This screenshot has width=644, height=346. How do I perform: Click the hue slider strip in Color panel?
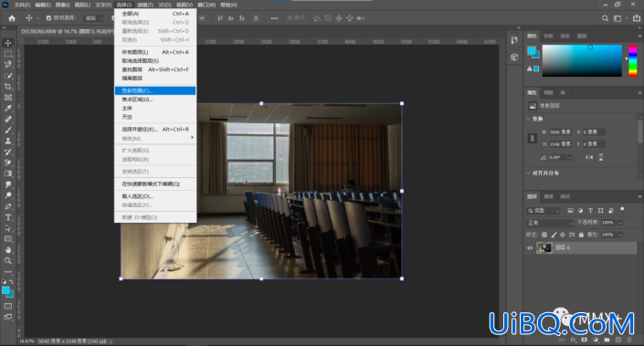pyautogui.click(x=633, y=61)
